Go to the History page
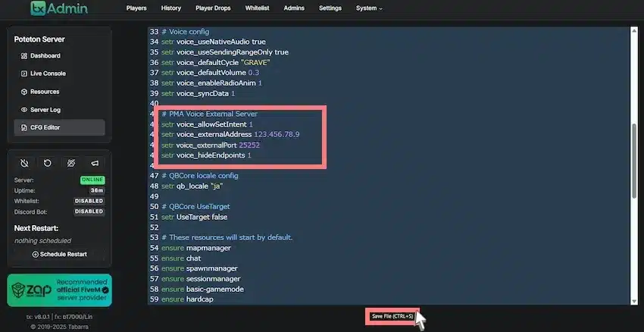Viewport: 644px width, 332px height. point(171,8)
